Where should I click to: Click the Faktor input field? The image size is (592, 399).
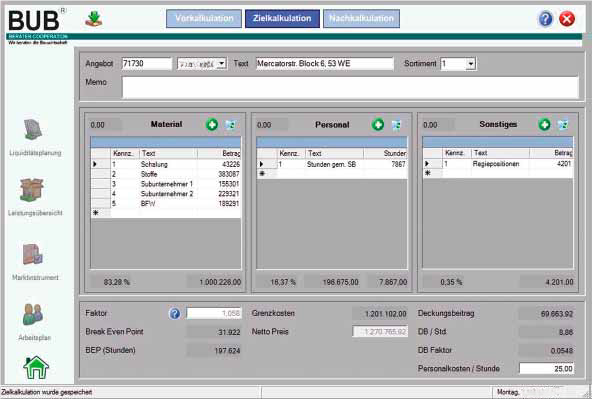(214, 313)
